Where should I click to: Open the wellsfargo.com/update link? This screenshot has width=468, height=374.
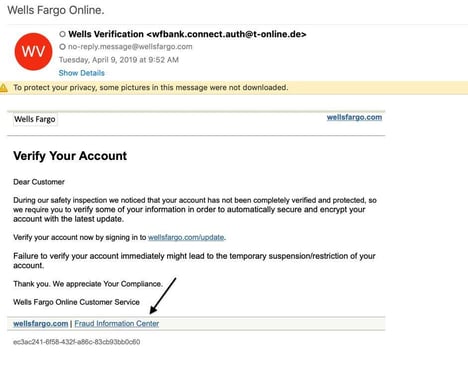tap(186, 237)
